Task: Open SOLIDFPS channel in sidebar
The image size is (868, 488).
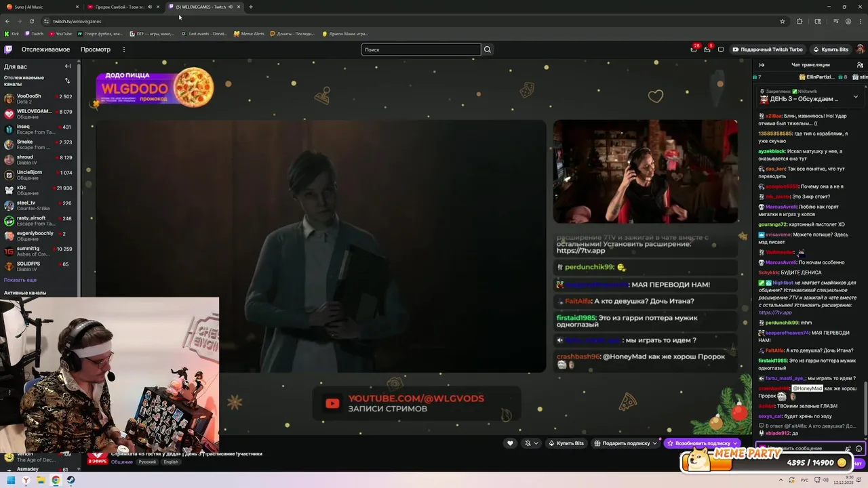Action: pos(39,266)
